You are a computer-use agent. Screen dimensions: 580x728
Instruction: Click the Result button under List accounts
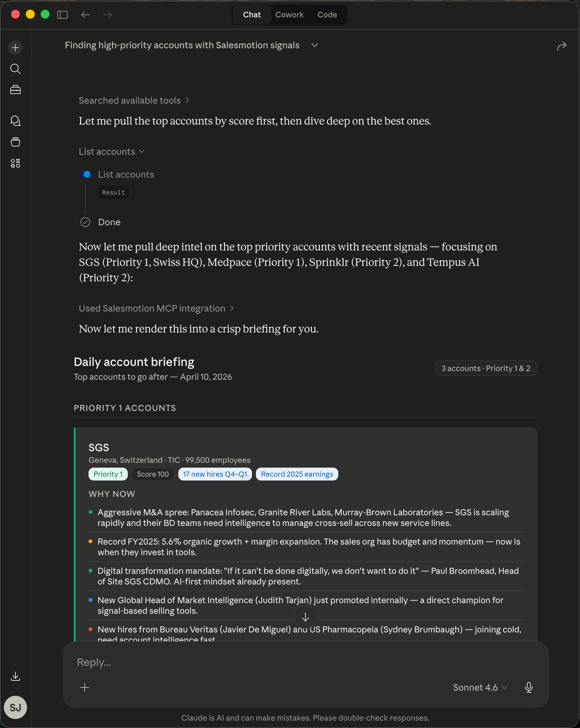[113, 192]
